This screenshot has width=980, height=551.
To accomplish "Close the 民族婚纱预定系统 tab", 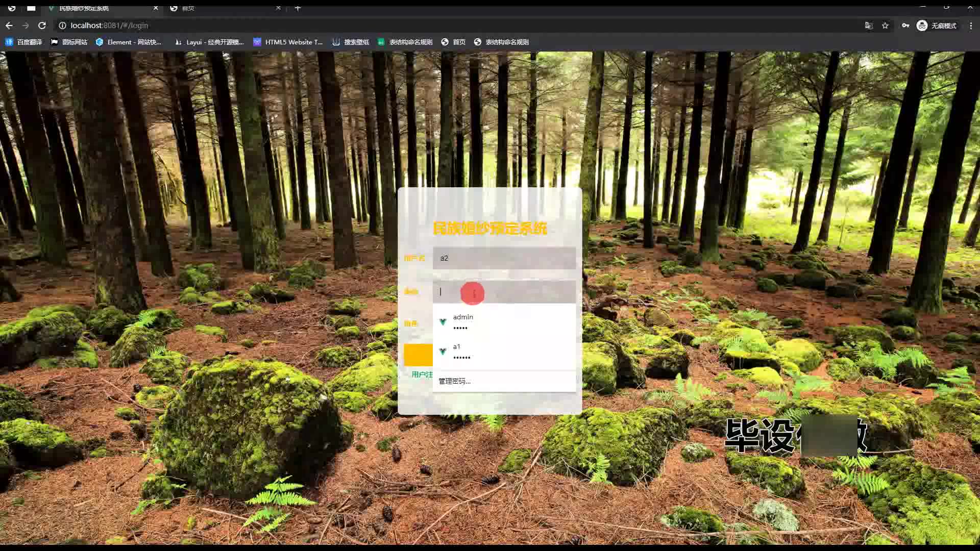I will coord(156,8).
